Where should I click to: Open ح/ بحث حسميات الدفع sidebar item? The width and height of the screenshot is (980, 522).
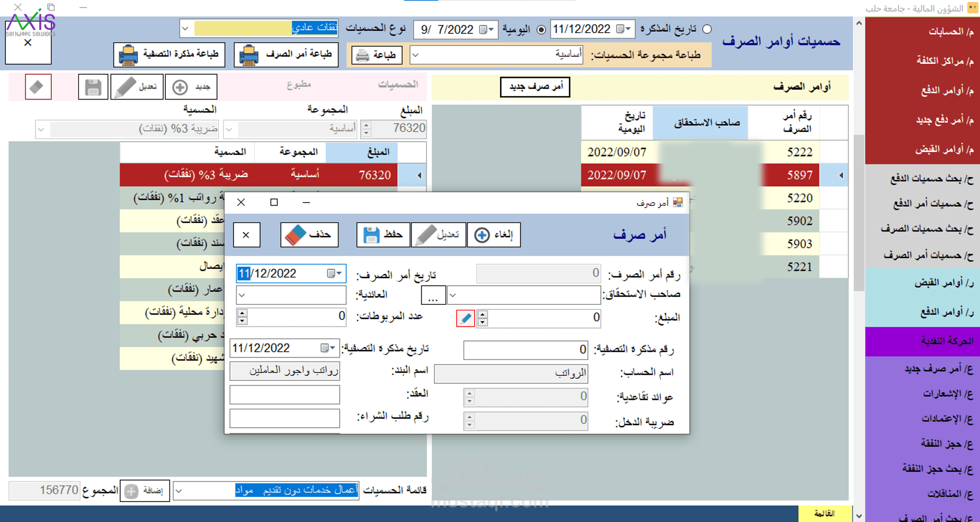[931, 179]
